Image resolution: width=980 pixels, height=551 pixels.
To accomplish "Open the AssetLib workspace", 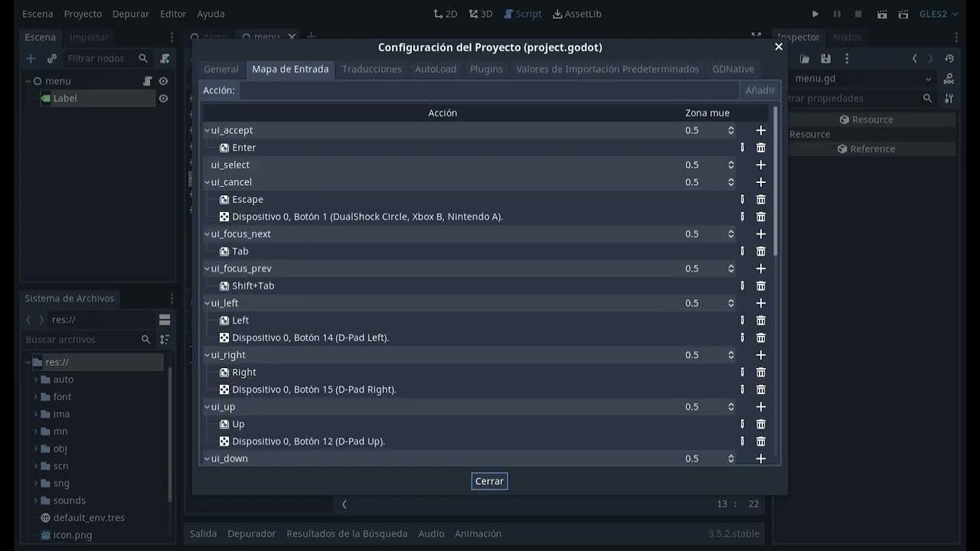I will tap(577, 14).
